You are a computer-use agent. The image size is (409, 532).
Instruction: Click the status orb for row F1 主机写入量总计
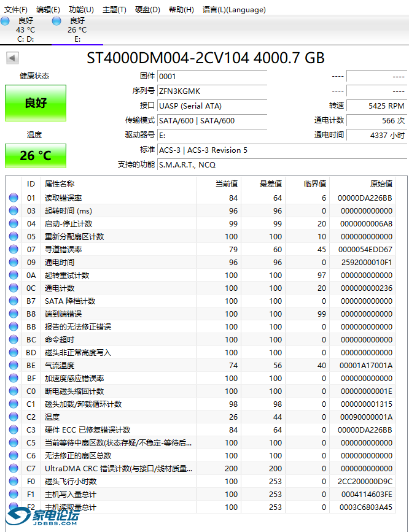coord(14,495)
